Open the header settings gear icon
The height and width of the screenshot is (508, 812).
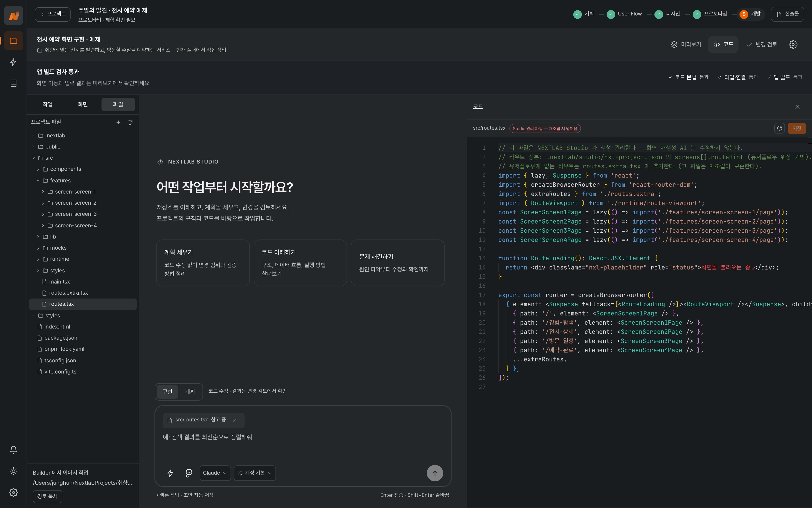[793, 44]
